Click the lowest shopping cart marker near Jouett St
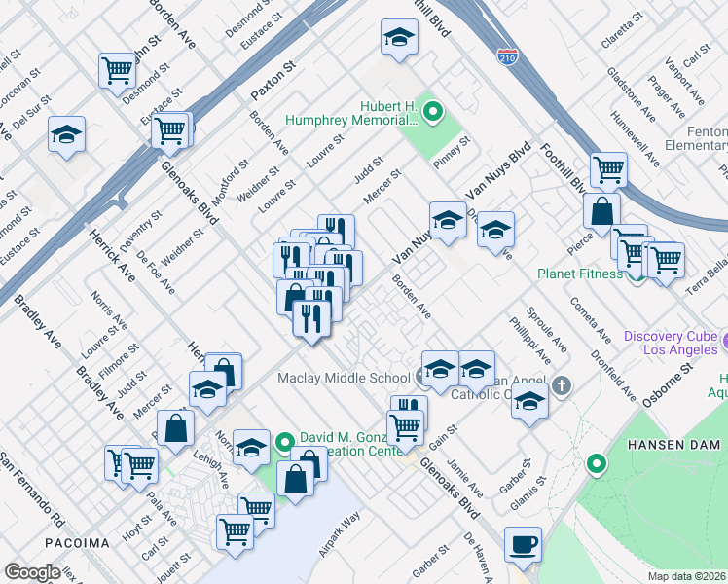The image size is (728, 584). [235, 533]
